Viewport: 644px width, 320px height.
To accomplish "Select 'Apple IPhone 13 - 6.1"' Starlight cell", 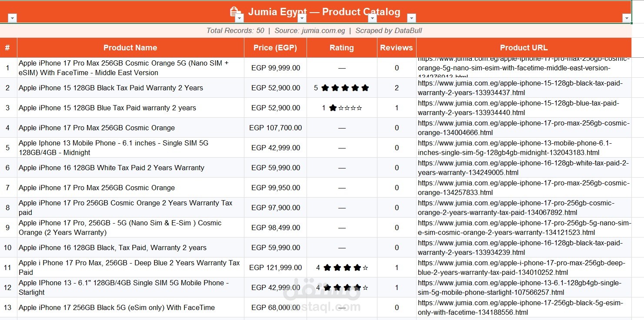I will pyautogui.click(x=130, y=287).
